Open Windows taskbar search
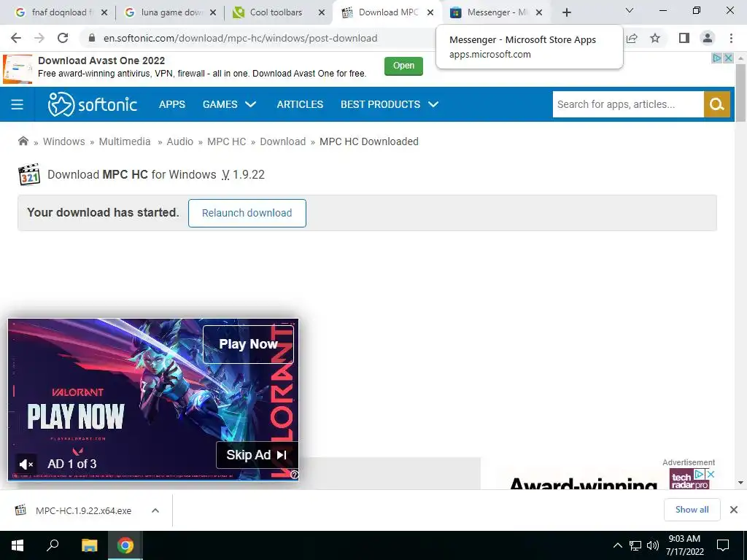Viewport: 747px width, 560px height. [53, 545]
